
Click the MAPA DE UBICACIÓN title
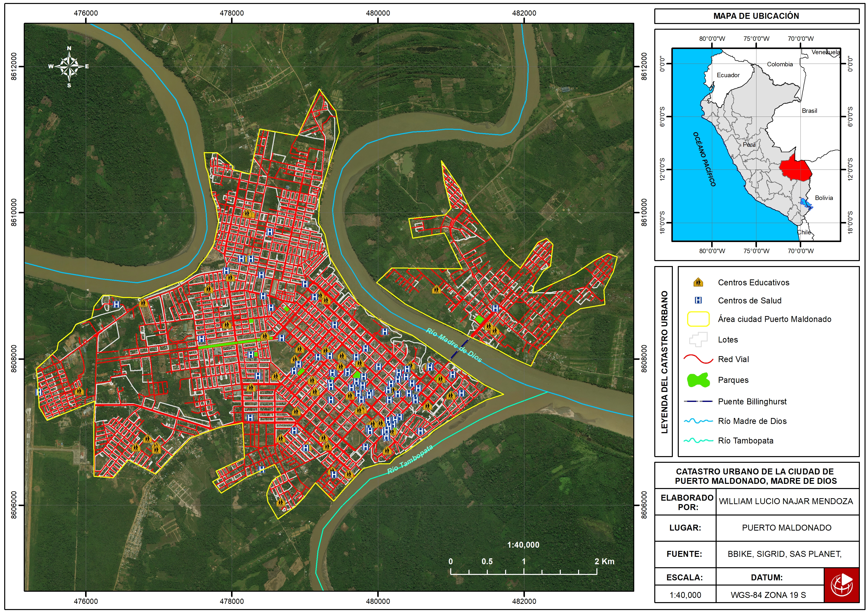click(x=756, y=16)
